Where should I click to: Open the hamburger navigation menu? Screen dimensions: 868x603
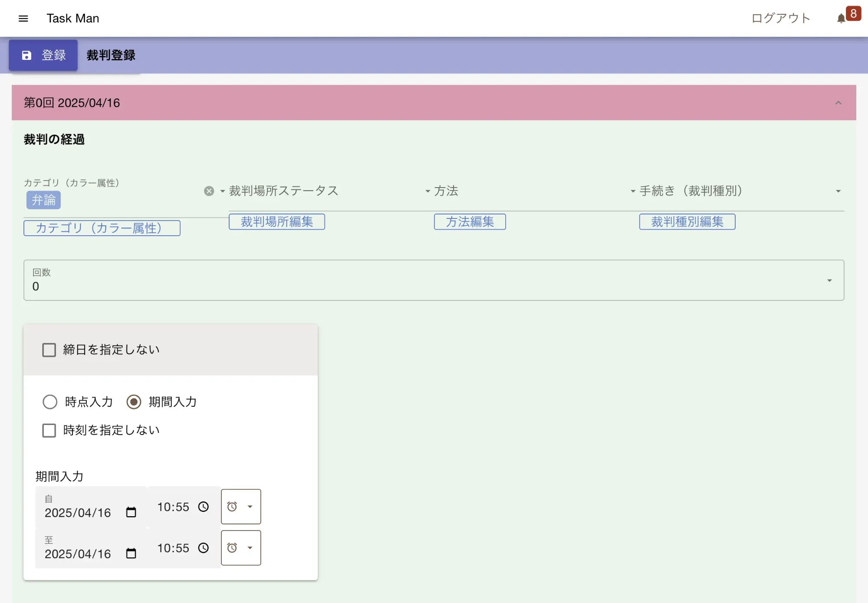pos(23,18)
